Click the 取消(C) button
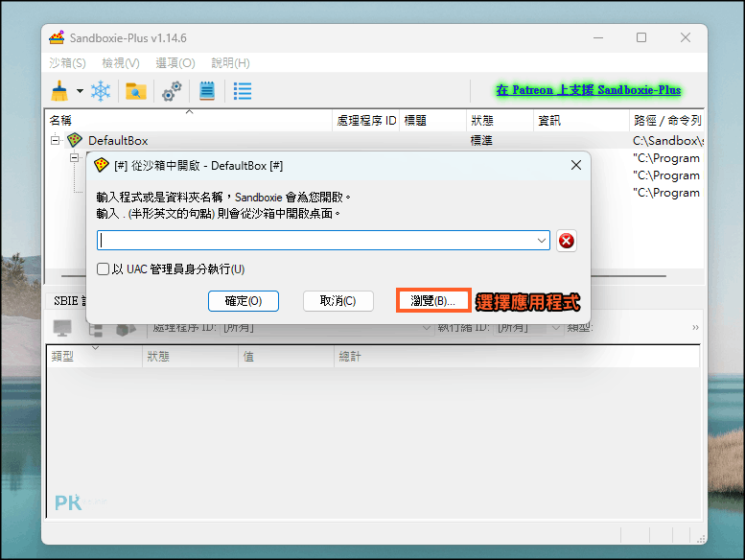745x560 pixels. 338,301
